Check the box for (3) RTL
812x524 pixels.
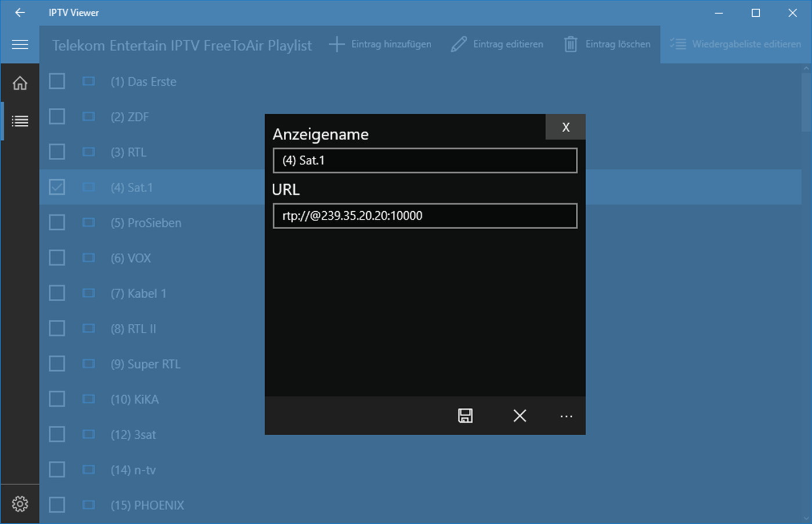[57, 152]
